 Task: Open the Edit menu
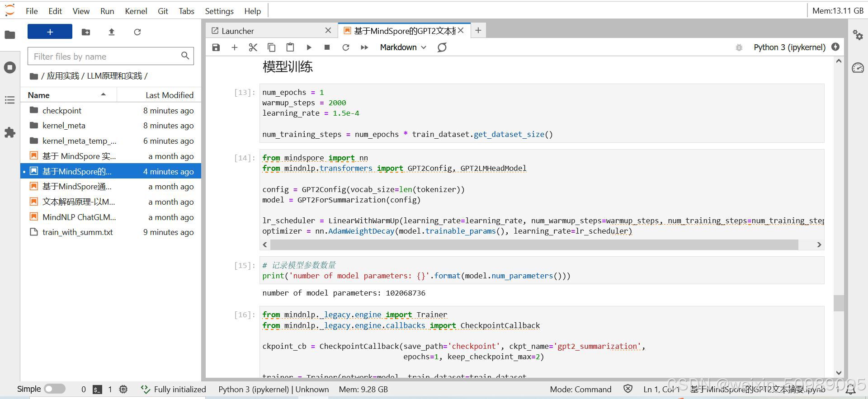pyautogui.click(x=55, y=11)
